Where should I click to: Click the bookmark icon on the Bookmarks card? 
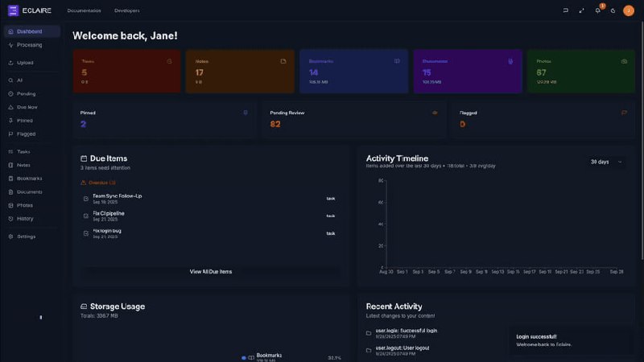coord(397,61)
